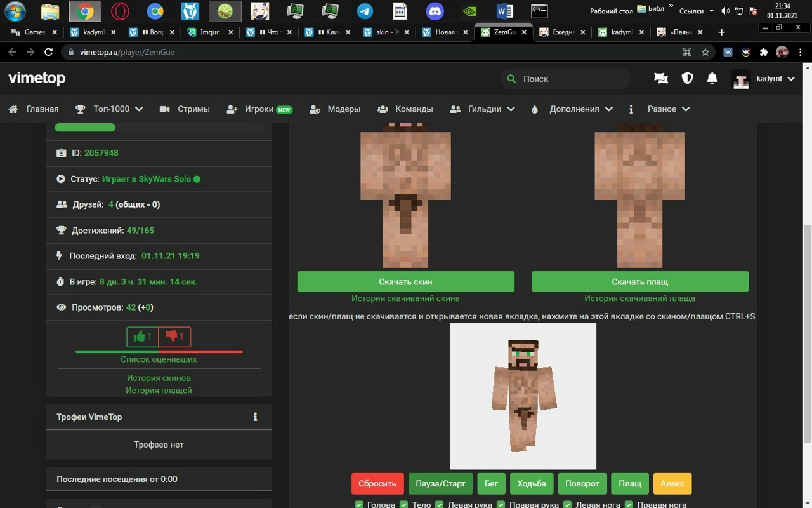
Task: Click the thumbs down dislike button
Action: 174,337
